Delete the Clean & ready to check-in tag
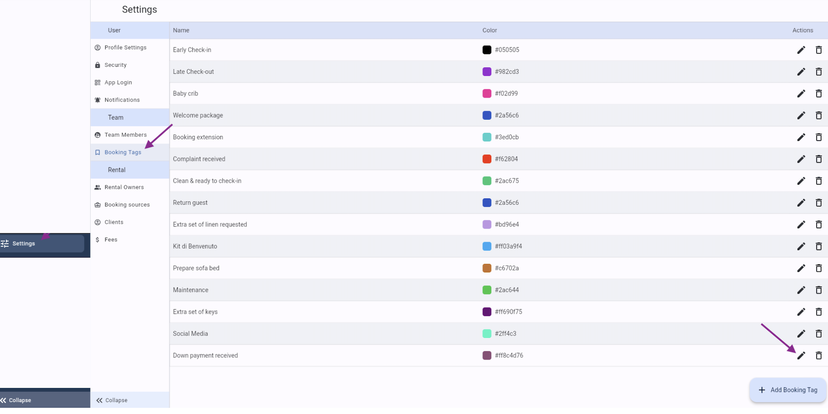Viewport: 828px width, 414px height. coord(818,181)
